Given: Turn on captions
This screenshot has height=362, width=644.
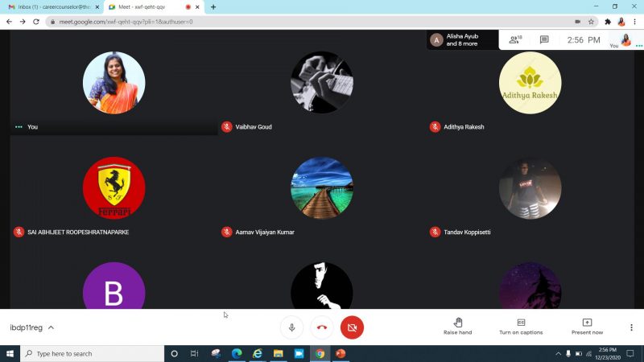Looking at the screenshot, I should click(x=521, y=327).
